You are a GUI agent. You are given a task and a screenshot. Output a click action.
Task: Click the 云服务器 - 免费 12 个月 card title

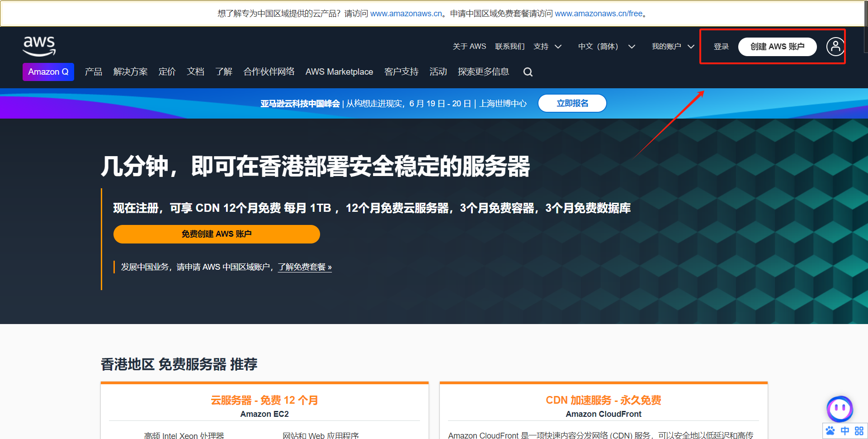[x=264, y=400]
